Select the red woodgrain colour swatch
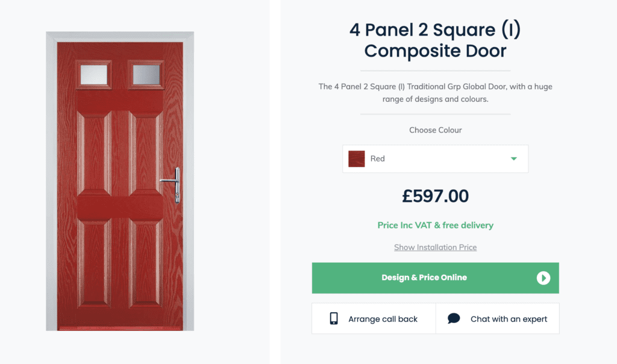This screenshot has width=617, height=364. 357,158
